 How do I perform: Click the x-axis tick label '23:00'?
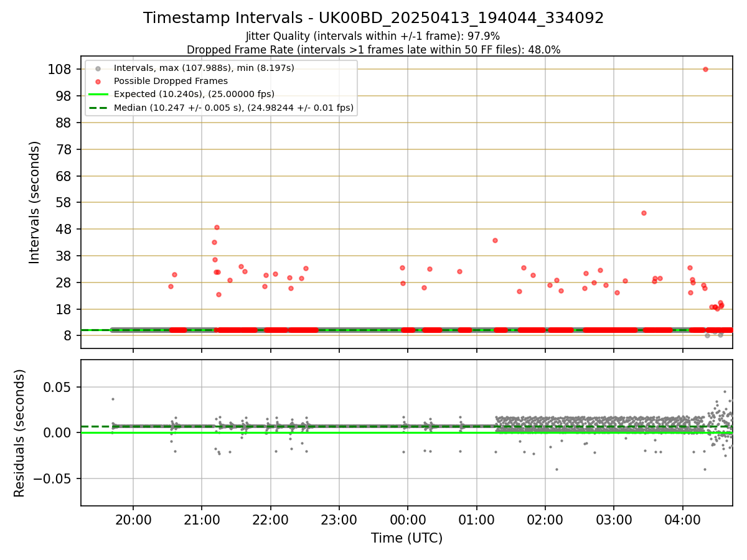339,519
